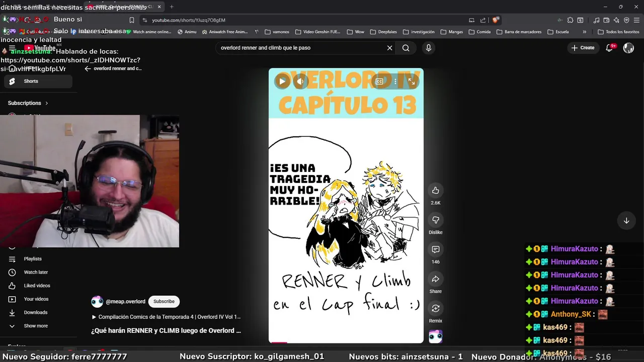
Task: Open YouTube notifications bell
Action: tap(609, 48)
